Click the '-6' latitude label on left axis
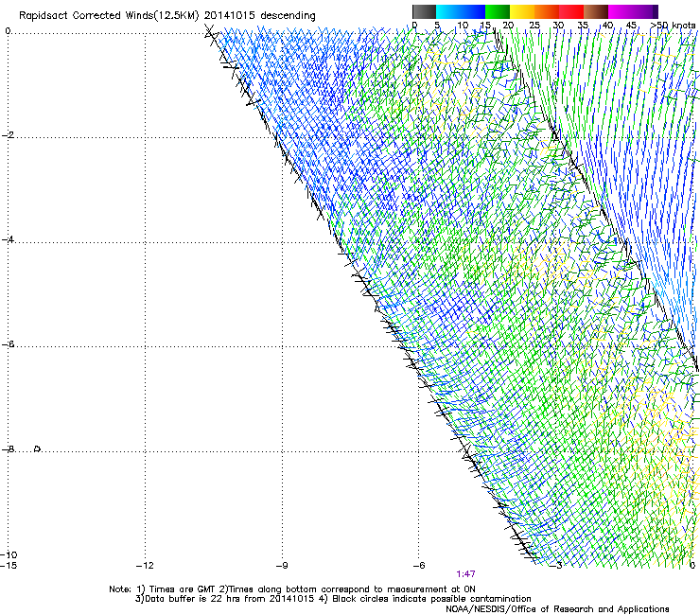Image resolution: width=700 pixels, height=615 pixels. [x=8, y=343]
